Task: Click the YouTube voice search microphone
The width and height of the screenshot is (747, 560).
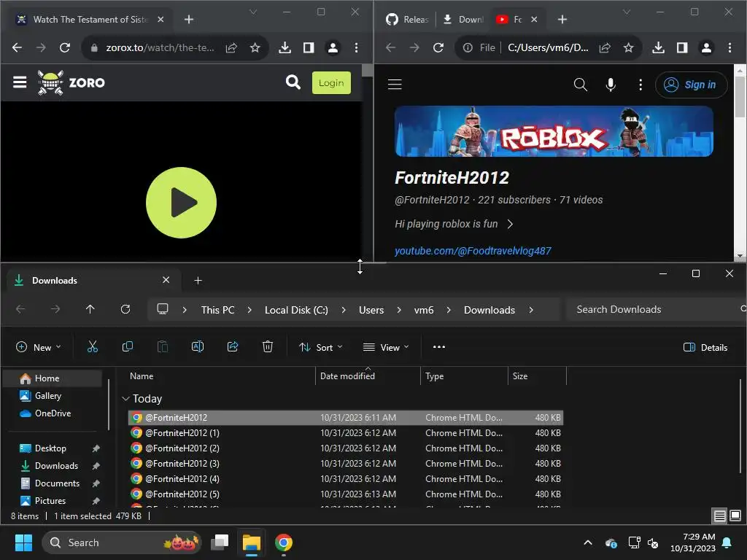Action: click(611, 85)
